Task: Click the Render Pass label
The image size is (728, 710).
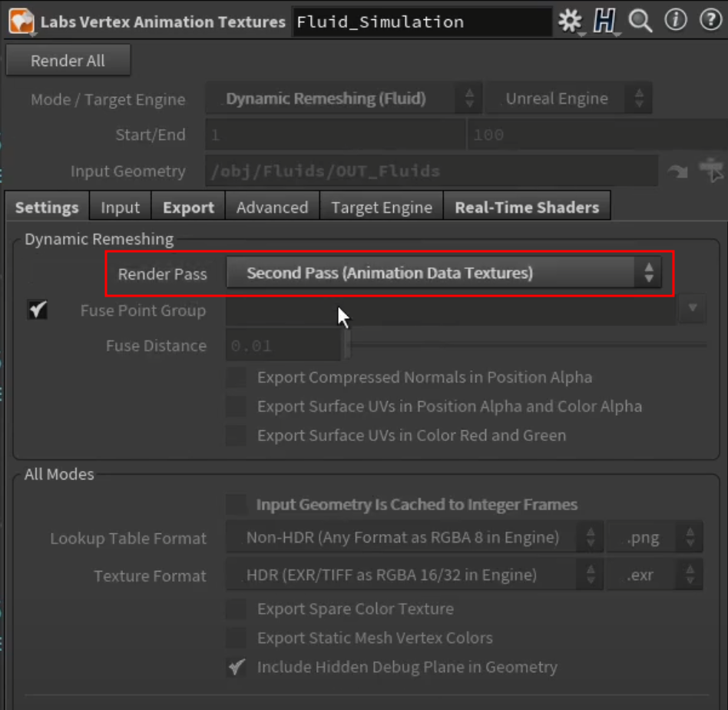Action: [x=163, y=274]
